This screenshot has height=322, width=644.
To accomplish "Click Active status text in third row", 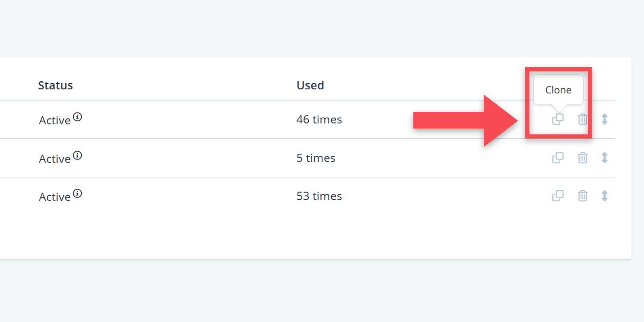I will 55,197.
